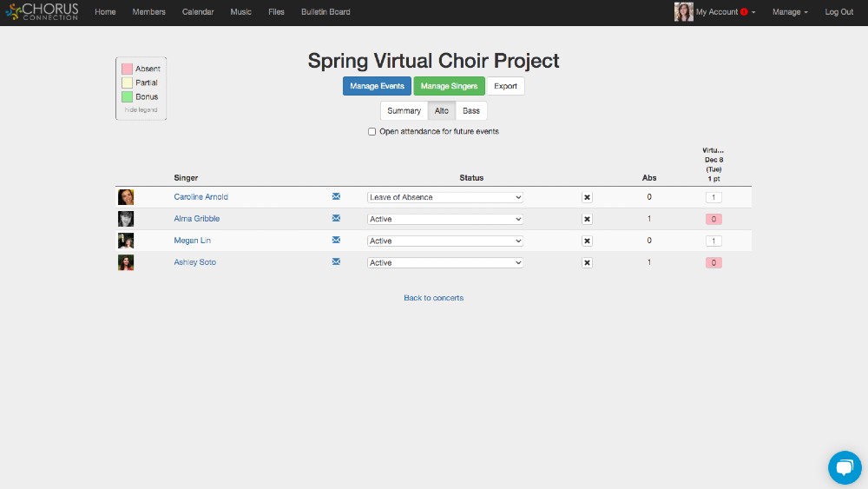Screen dimensions: 868x489
Task: Open Alma Gribble's name link
Action: click(x=196, y=218)
